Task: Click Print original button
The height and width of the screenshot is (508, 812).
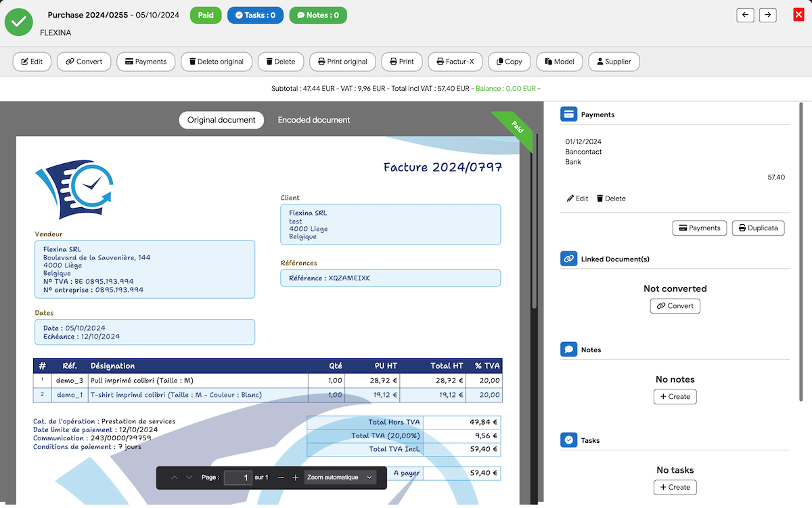Action: click(343, 62)
